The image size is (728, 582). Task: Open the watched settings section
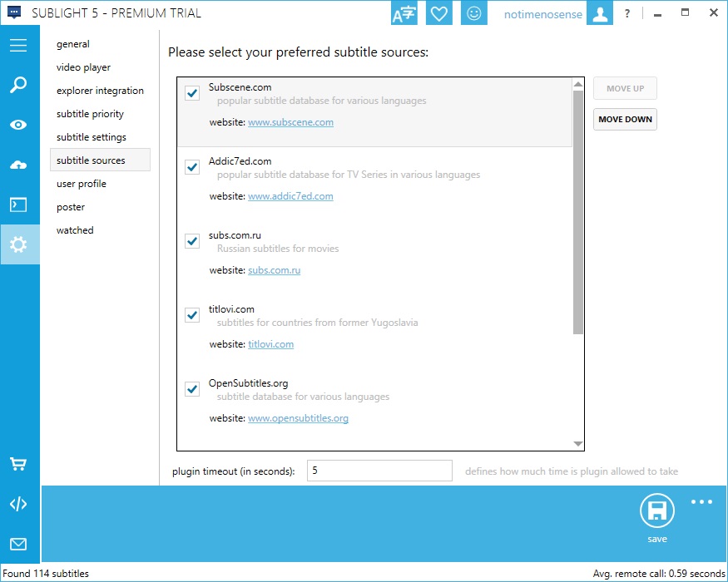[x=75, y=230]
